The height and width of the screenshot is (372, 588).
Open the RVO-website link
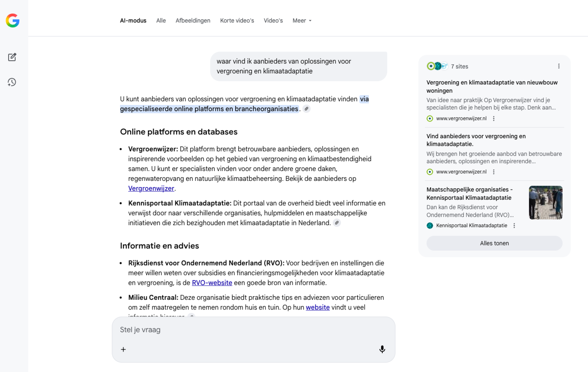(212, 283)
